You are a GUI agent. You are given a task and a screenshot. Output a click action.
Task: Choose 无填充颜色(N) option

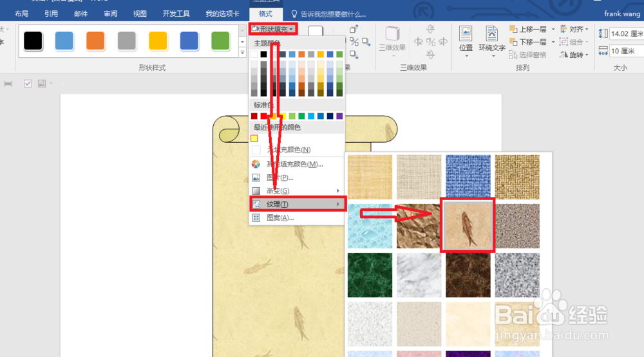click(x=296, y=150)
